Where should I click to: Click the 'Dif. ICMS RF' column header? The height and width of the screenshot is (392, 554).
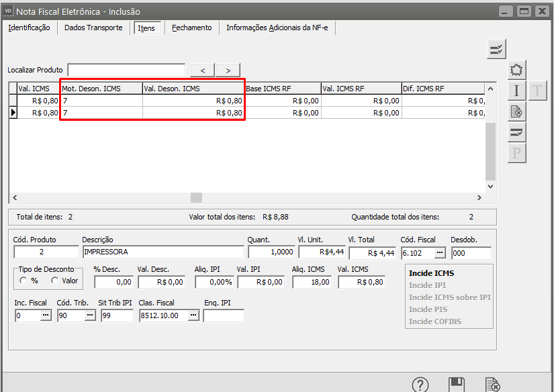443,89
